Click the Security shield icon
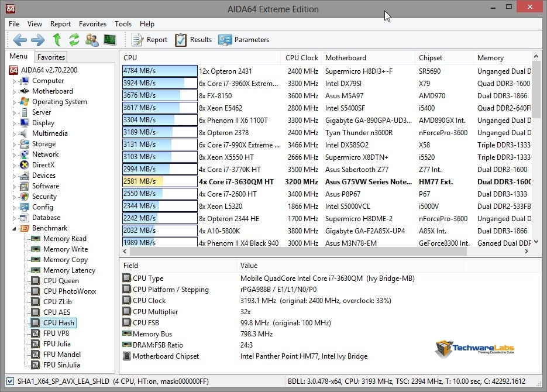The image size is (547, 392). click(25, 197)
